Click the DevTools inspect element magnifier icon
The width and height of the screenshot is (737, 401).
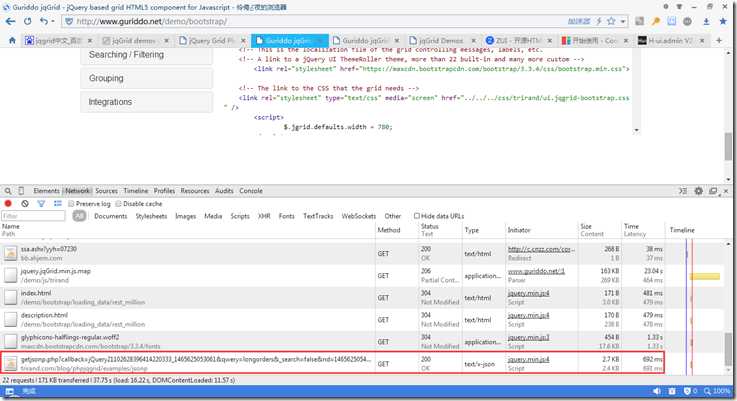(x=8, y=190)
